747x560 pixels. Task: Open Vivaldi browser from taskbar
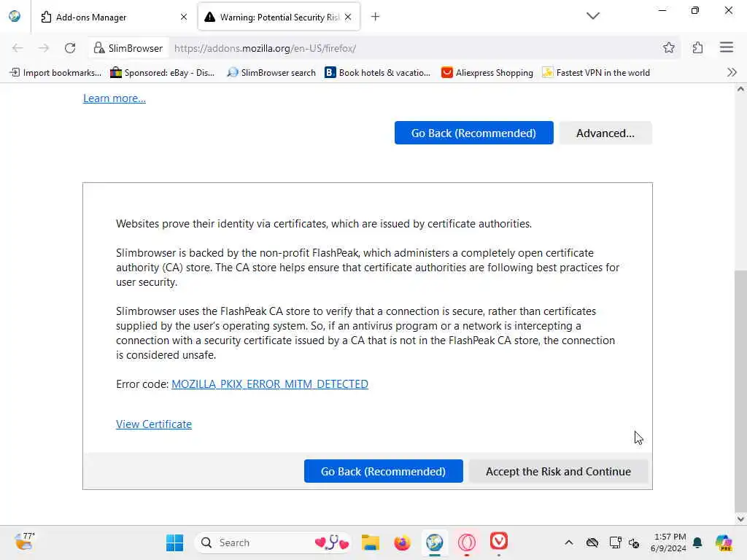coord(499,542)
